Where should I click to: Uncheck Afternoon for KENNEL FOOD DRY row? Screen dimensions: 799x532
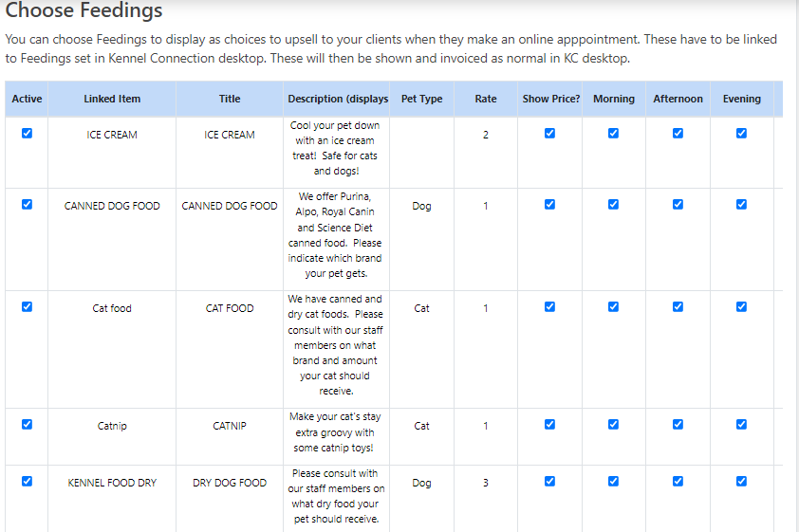[678, 482]
